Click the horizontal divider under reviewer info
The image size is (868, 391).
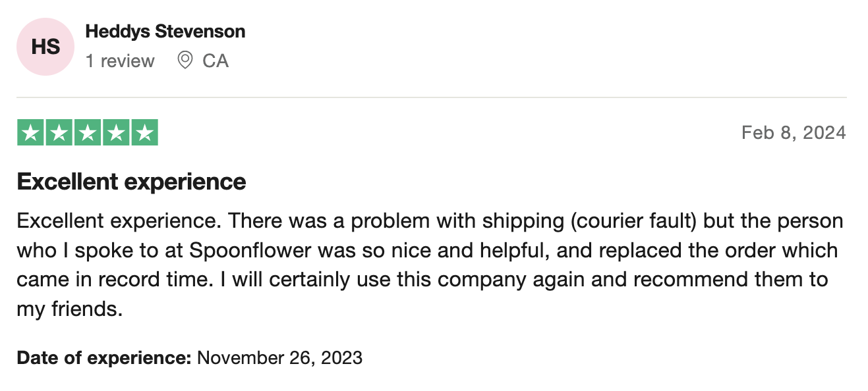[x=432, y=97]
